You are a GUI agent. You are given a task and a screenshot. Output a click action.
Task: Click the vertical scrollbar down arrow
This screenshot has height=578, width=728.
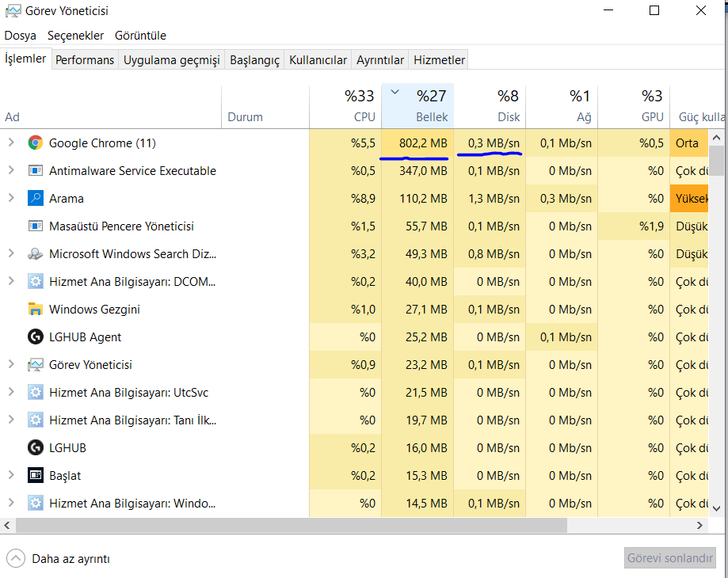pos(717,508)
